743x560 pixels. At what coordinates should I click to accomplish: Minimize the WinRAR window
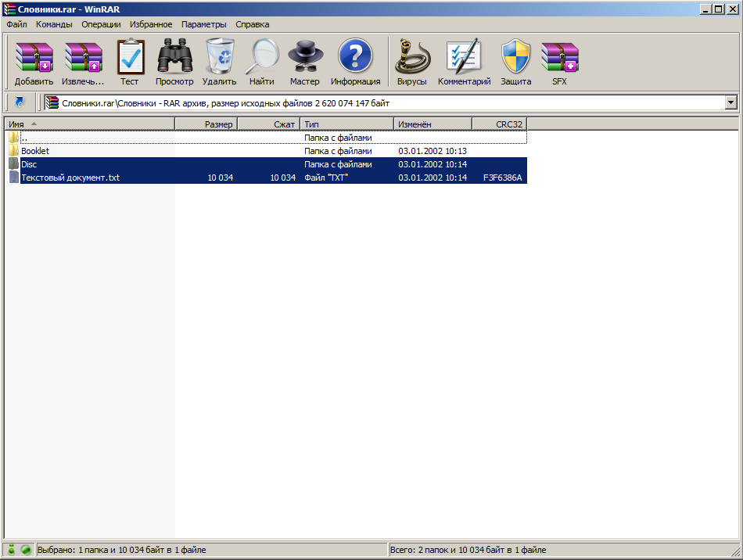[x=706, y=9]
